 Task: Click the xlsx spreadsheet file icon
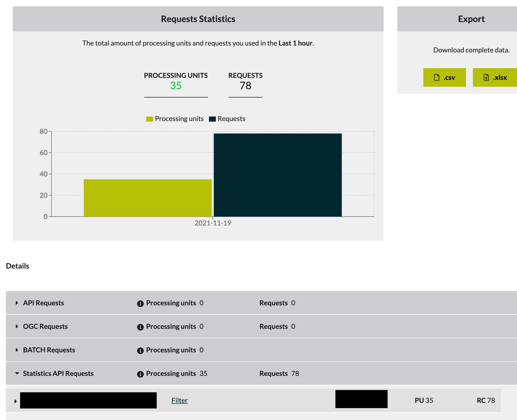(x=486, y=77)
